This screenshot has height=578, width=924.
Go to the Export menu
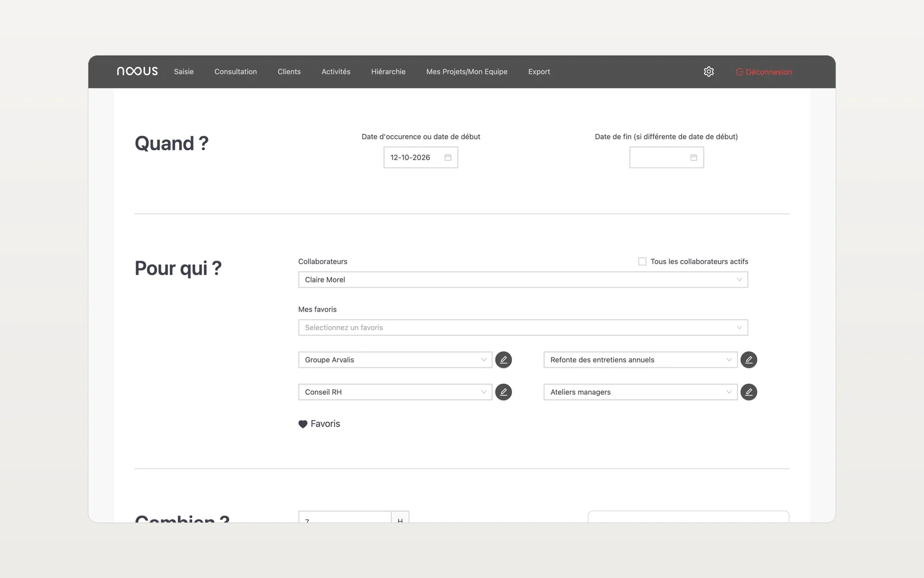click(x=539, y=72)
